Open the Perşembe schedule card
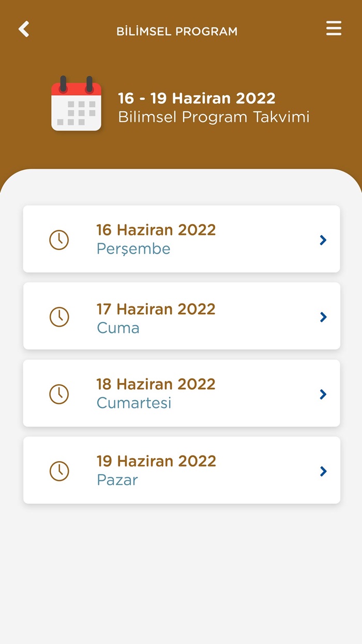The height and width of the screenshot is (644, 362). (x=181, y=239)
